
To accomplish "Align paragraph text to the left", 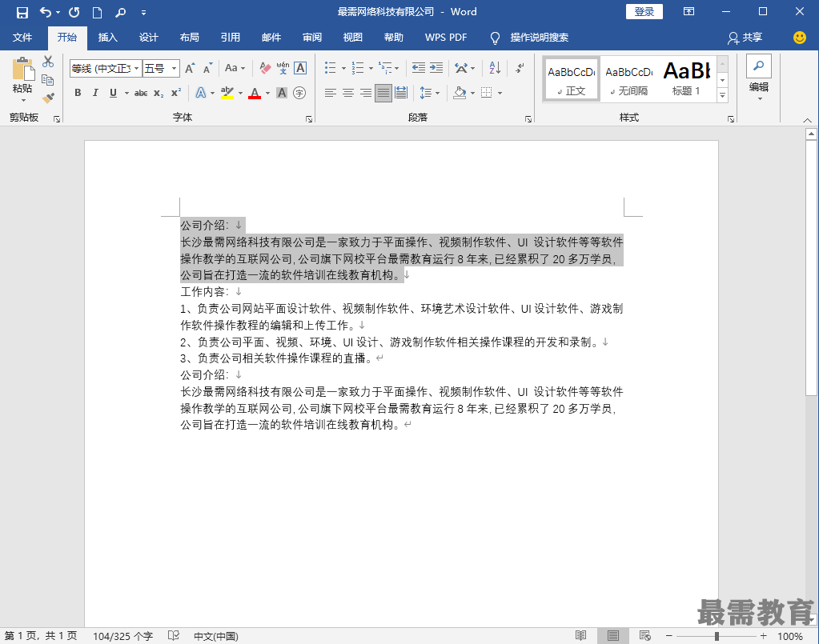I will (x=330, y=93).
